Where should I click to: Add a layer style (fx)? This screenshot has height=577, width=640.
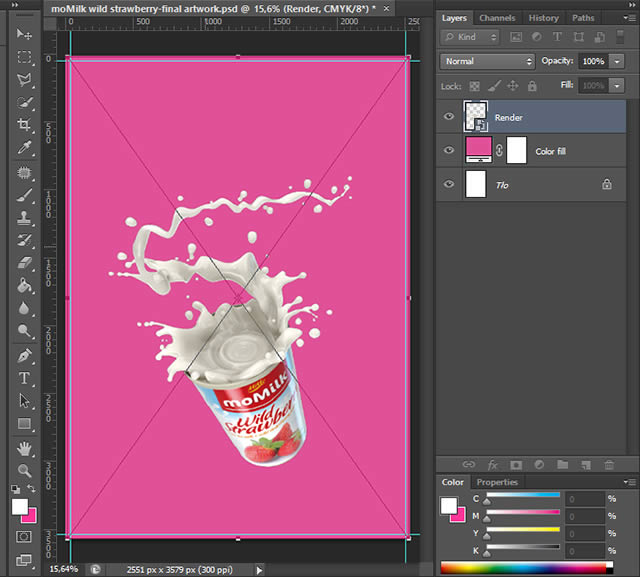pyautogui.click(x=493, y=465)
